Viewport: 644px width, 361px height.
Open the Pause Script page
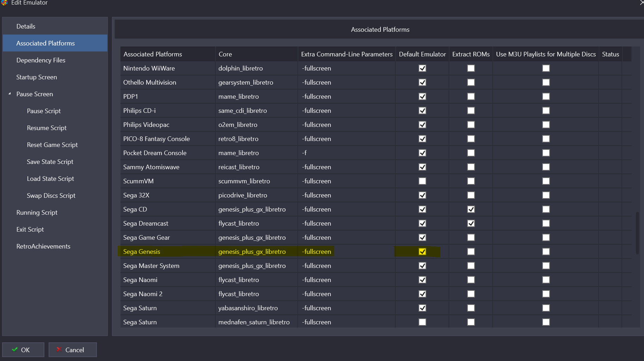[x=44, y=111]
